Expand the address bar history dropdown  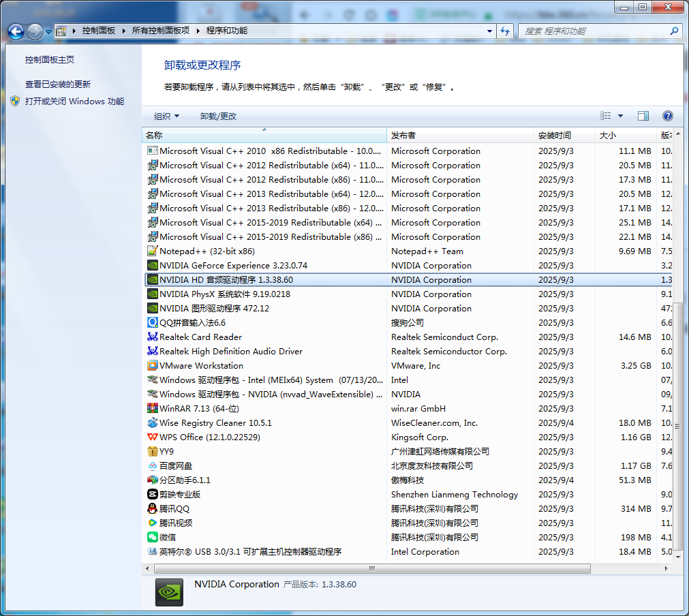click(490, 31)
